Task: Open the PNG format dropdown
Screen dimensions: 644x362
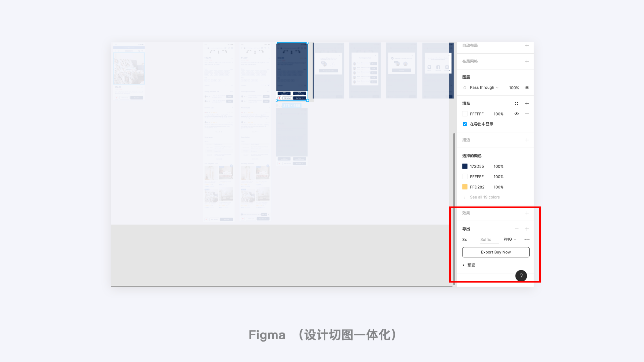Action: pos(509,239)
